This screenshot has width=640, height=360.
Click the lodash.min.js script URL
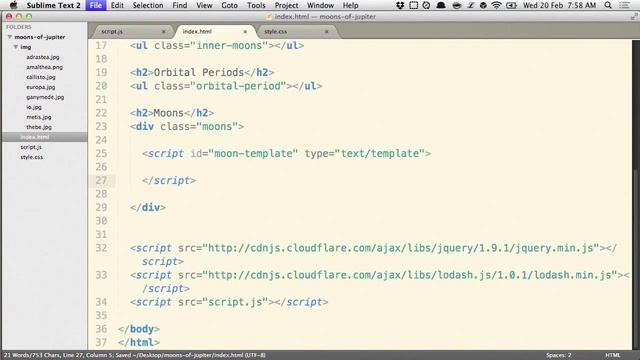(410, 275)
